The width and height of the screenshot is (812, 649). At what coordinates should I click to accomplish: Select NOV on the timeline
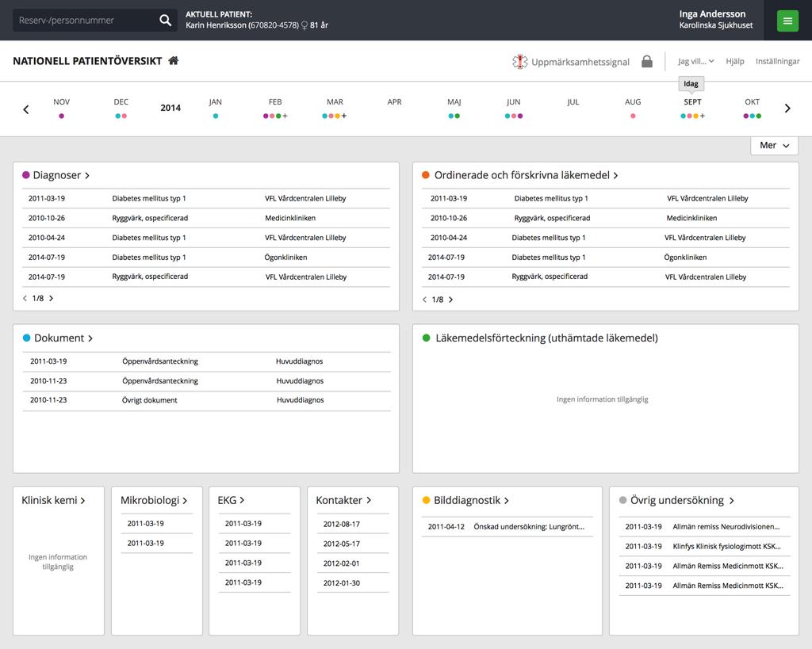61,102
